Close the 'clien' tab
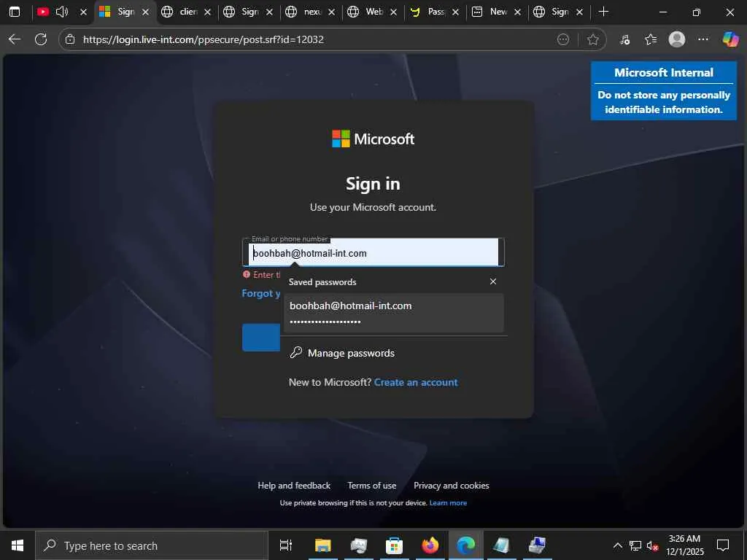This screenshot has height=560, width=747. pyautogui.click(x=208, y=12)
